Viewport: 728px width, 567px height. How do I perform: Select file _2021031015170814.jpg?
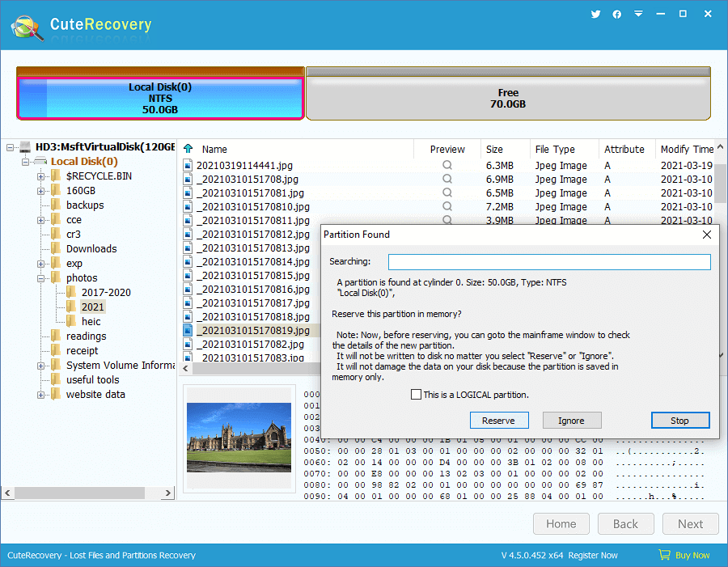pyautogui.click(x=252, y=261)
